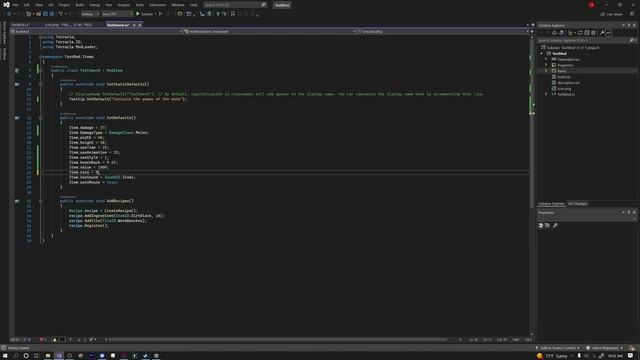This screenshot has width=640, height=360.
Task: Switch to the icon.png editor tab
Action: point(68,25)
